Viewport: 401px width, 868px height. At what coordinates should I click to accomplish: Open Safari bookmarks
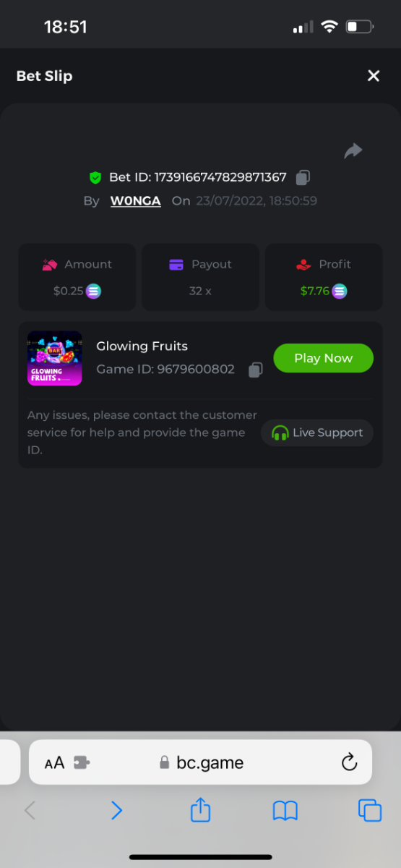(285, 811)
